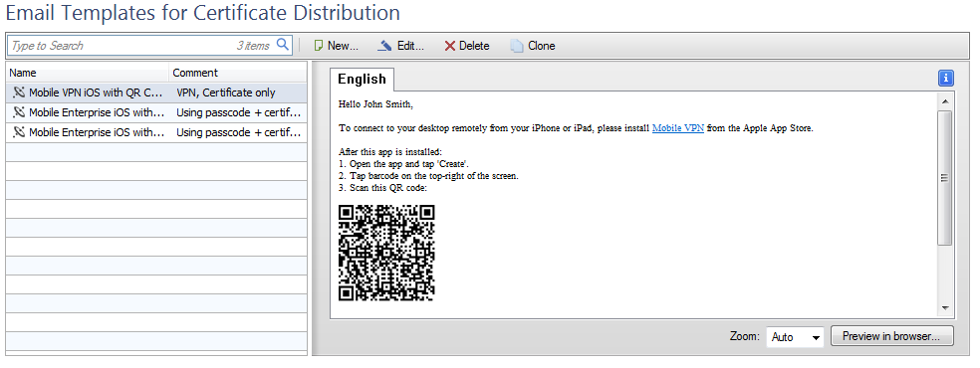Click the preview scrollbar up arrow
The image size is (980, 368).
[945, 101]
